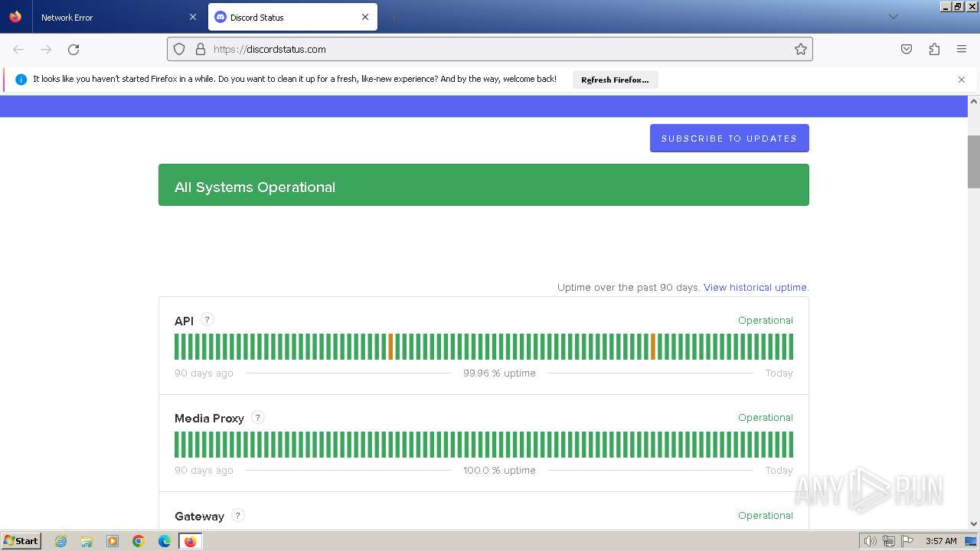Click the All Systems Operational banner
The width and height of the screenshot is (980, 551).
point(484,184)
